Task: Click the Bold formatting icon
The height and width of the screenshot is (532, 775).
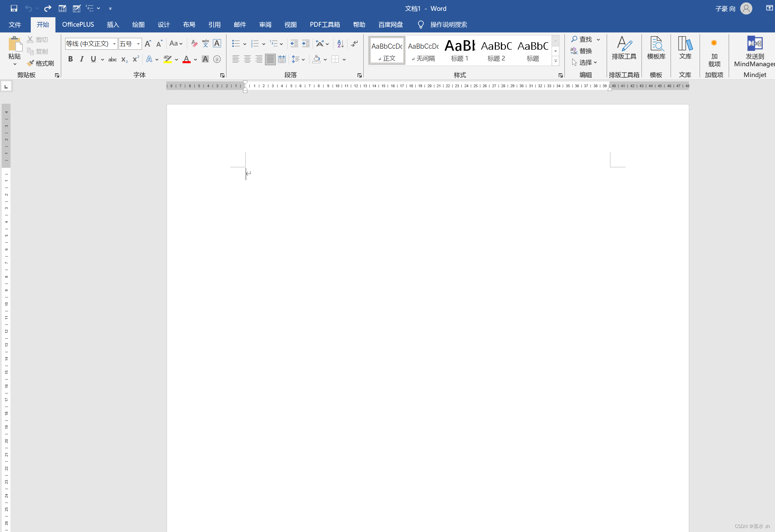Action: (x=70, y=59)
